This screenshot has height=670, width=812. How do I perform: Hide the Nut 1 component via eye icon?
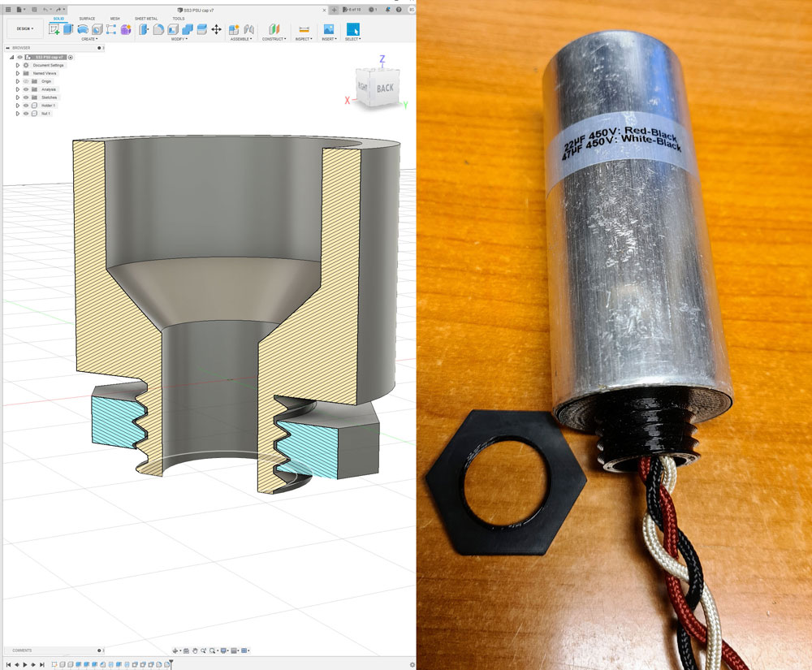click(26, 114)
